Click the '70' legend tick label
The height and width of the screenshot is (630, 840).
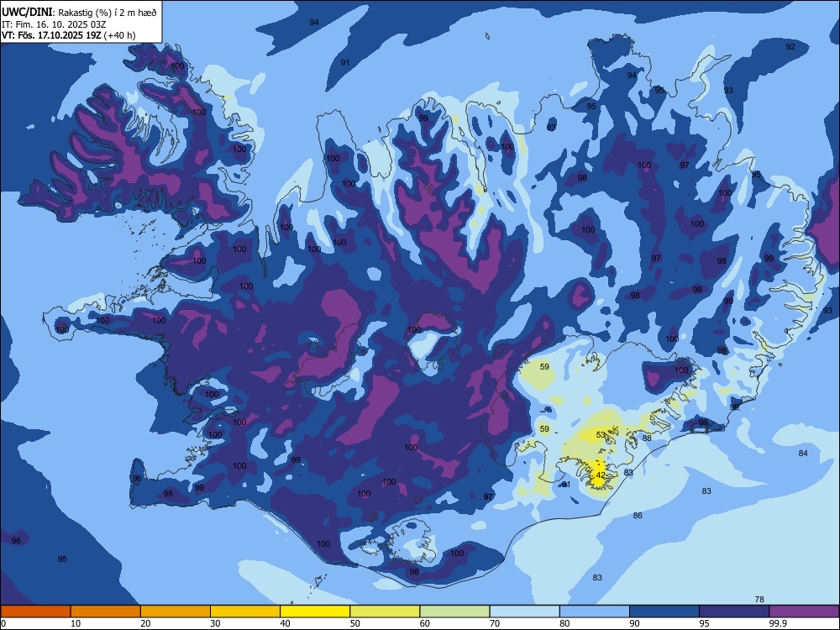[x=495, y=623]
